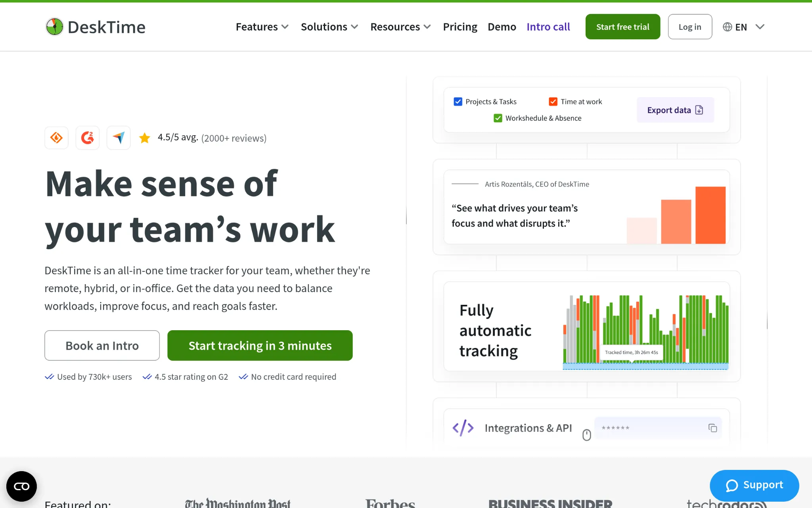812x508 pixels.
Task: Click the 4.5/5 avg. rating text
Action: click(178, 137)
